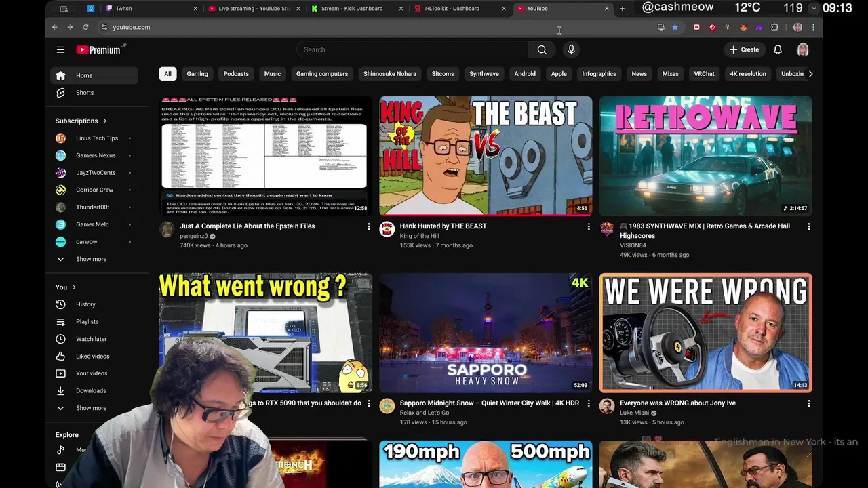Open JayzTwoCents subscription

pyautogui.click(x=94, y=173)
